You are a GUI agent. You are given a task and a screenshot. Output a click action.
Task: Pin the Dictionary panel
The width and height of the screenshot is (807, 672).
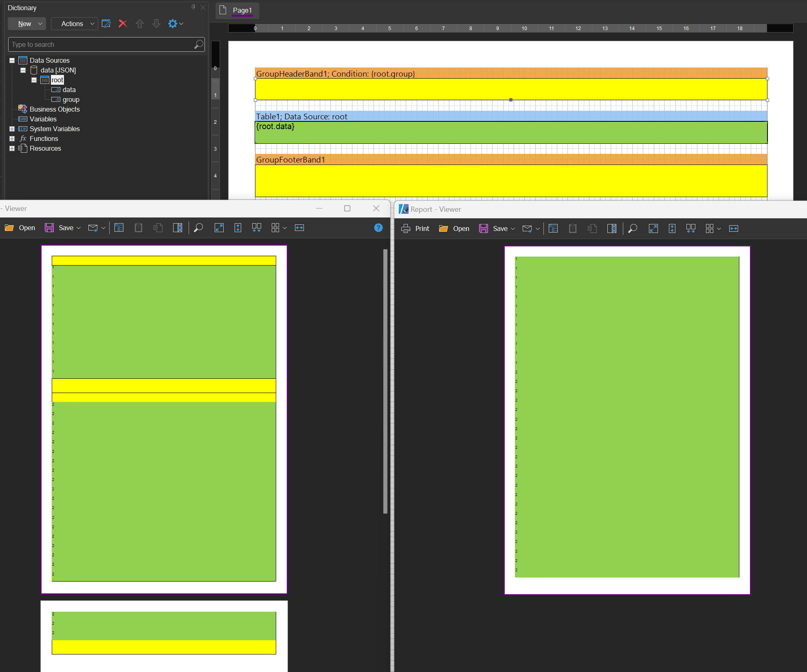193,7
